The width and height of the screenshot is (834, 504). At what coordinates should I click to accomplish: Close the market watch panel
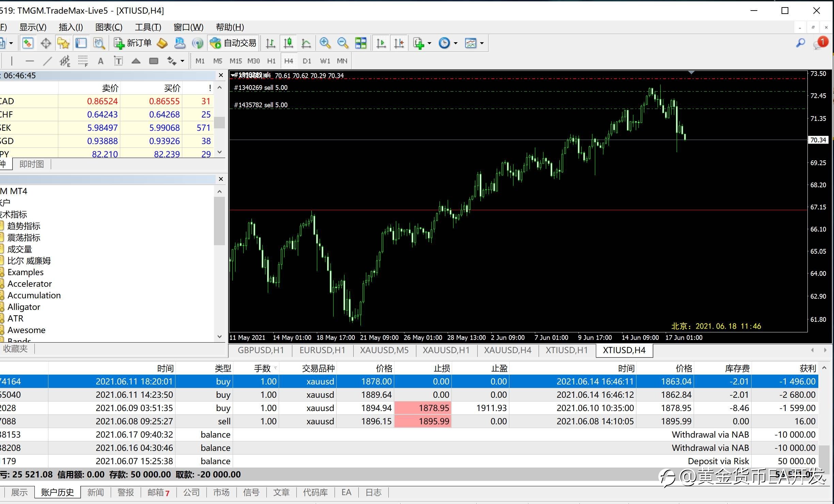coord(221,75)
